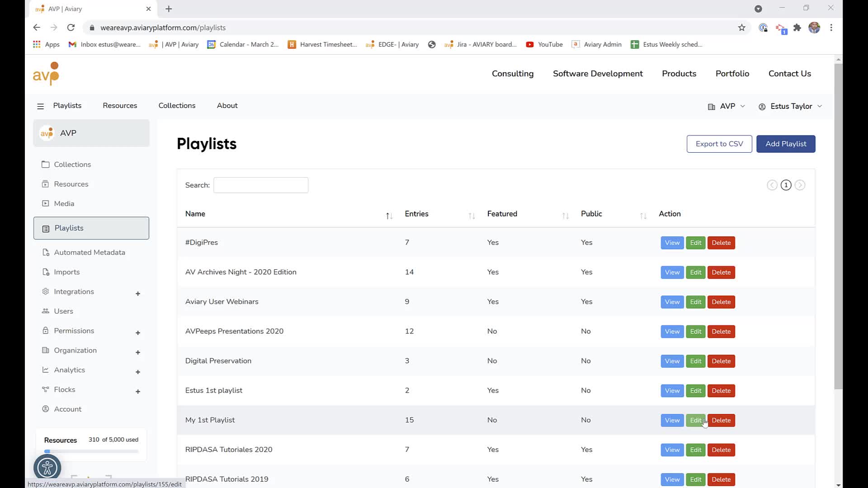Edit the AVPeeps Presentations 2020 playlist
The image size is (868, 488).
[695, 332]
